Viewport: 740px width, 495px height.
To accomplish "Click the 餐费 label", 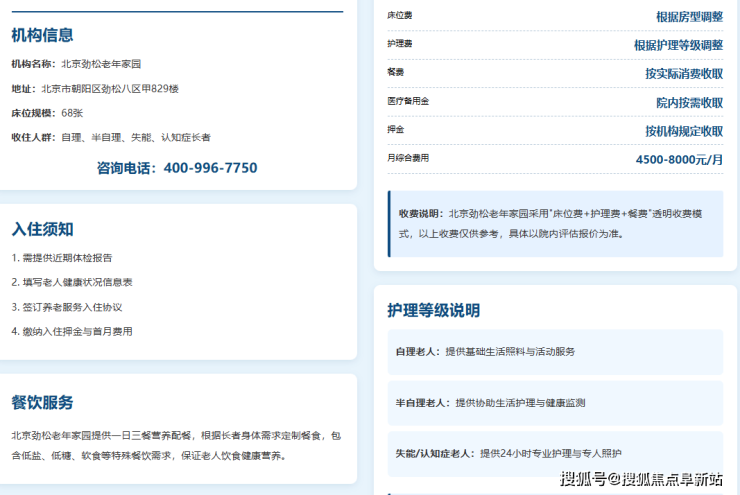I will (x=395, y=72).
